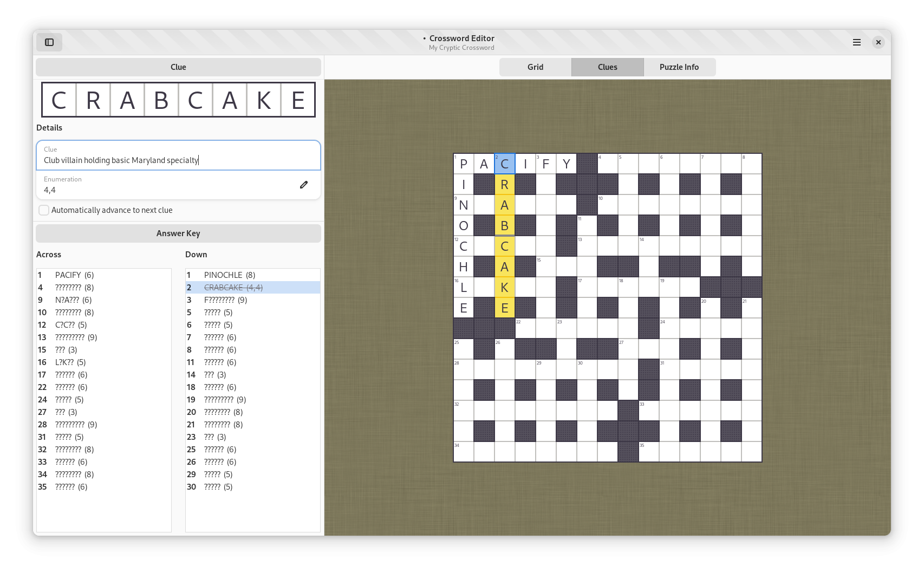Select 35 Across clue row
This screenshot has height=572, width=924.
104,487
